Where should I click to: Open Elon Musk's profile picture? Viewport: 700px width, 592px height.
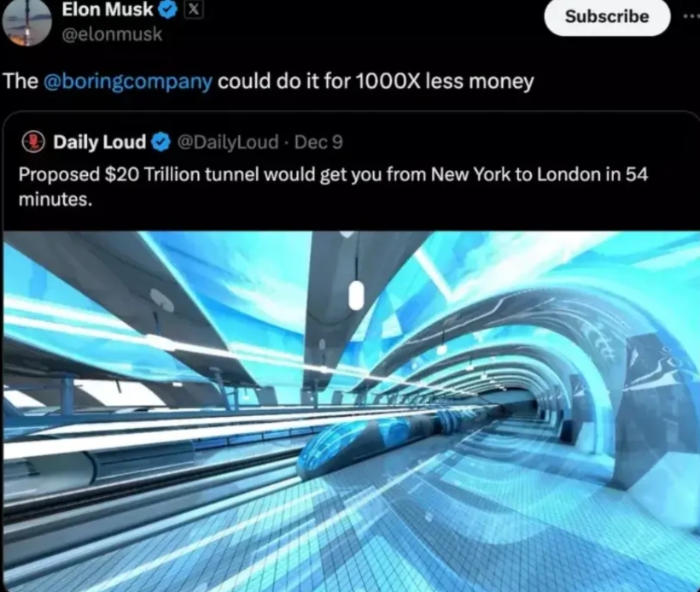point(27,22)
